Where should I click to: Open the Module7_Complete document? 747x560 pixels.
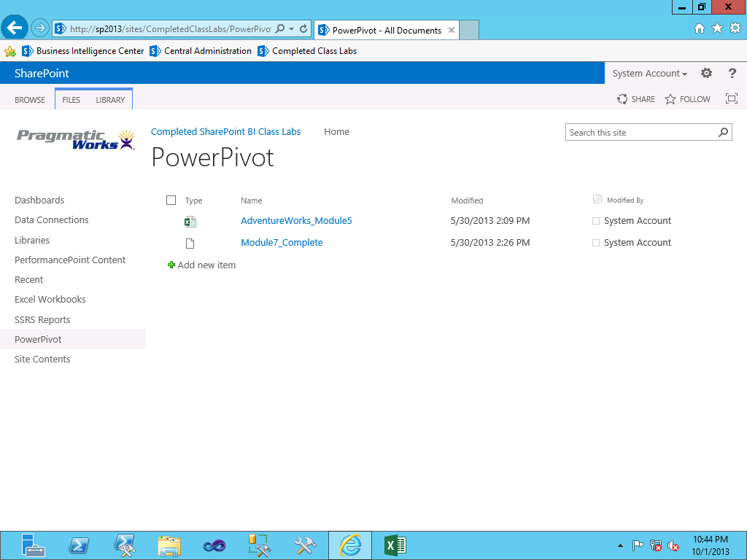pos(282,242)
